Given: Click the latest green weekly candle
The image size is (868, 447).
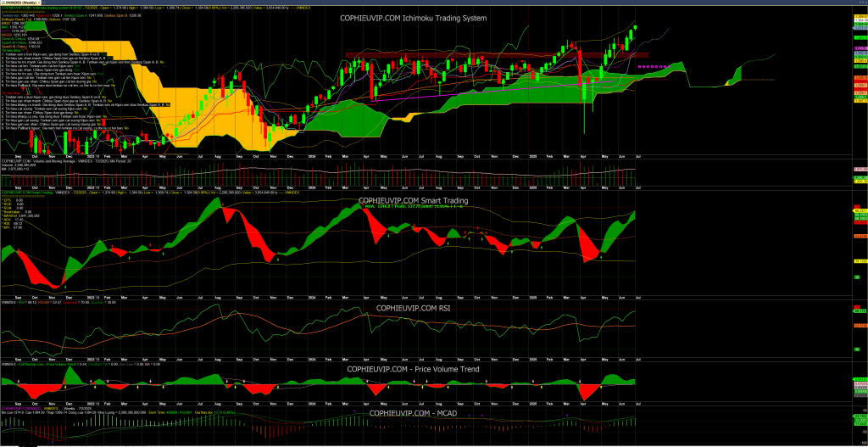Looking at the screenshot, I should coord(635,28).
